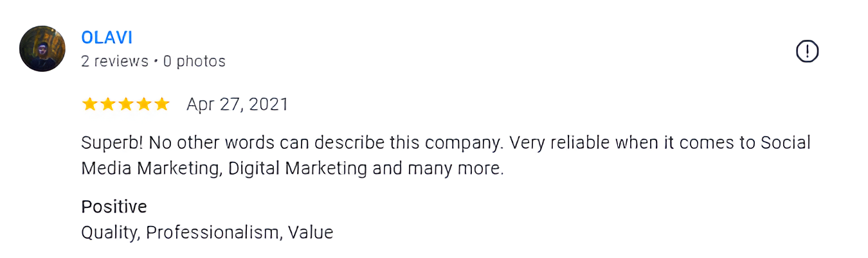Open the OLAVI reviewer name link
This screenshot has width=868, height=258.
point(107,38)
